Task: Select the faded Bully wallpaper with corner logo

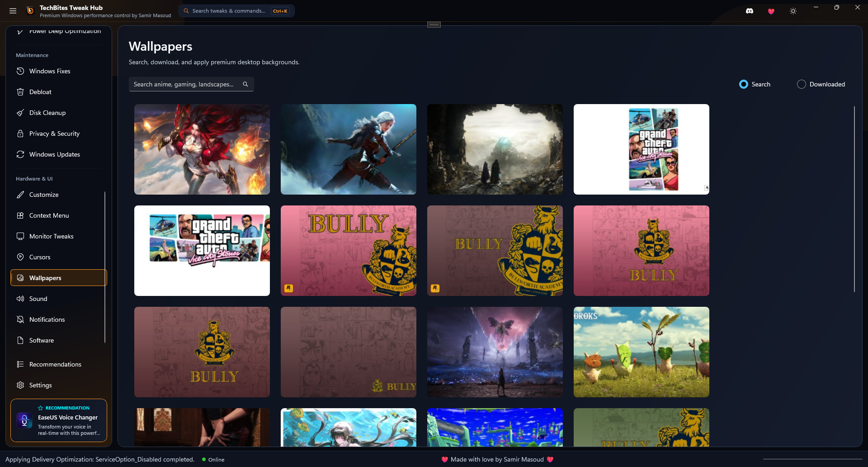Action: (x=349, y=352)
